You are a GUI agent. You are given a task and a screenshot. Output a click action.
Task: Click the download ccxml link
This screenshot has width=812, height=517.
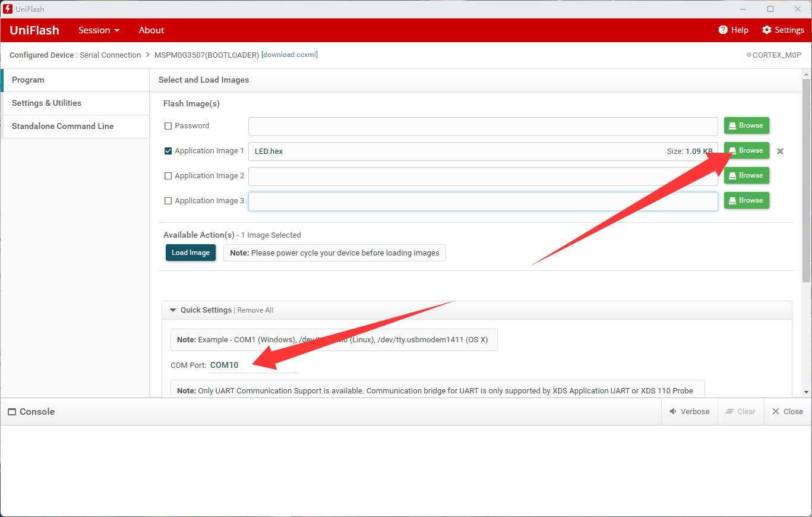click(x=290, y=55)
